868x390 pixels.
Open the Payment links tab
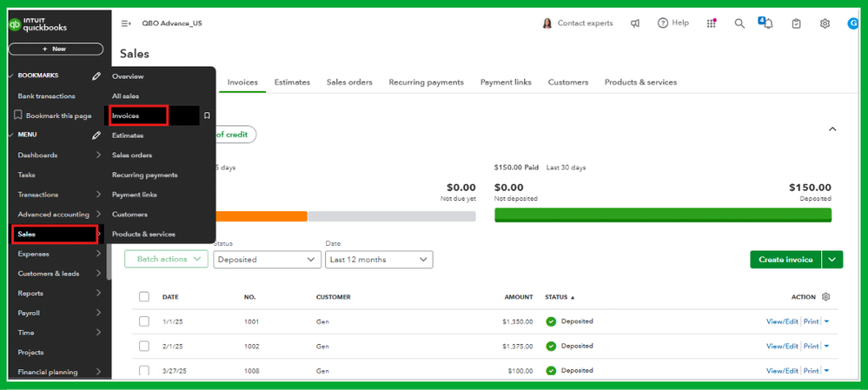pyautogui.click(x=506, y=82)
